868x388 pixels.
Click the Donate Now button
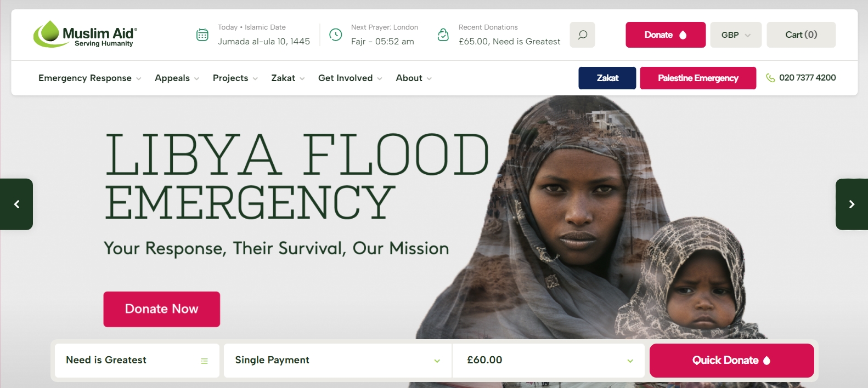(x=162, y=309)
